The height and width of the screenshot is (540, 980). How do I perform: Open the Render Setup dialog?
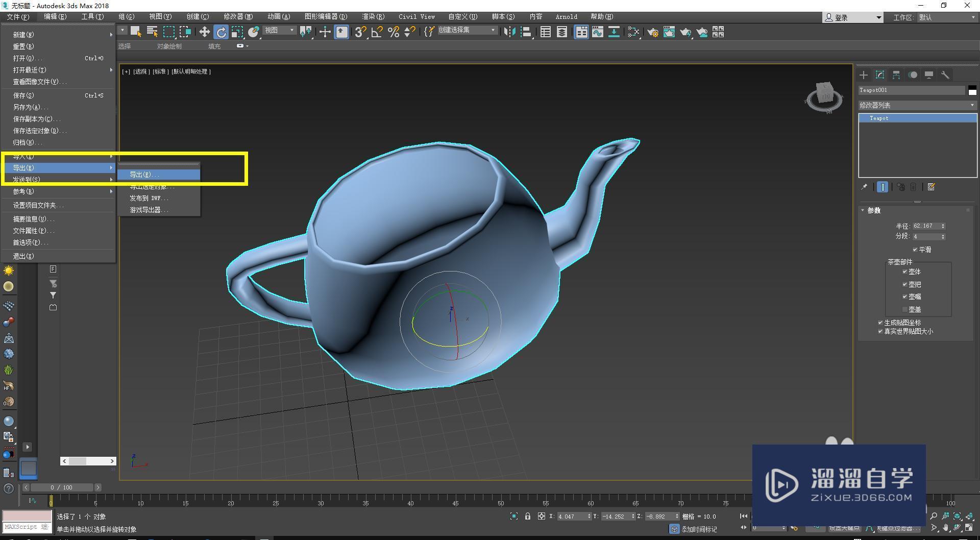pyautogui.click(x=653, y=32)
